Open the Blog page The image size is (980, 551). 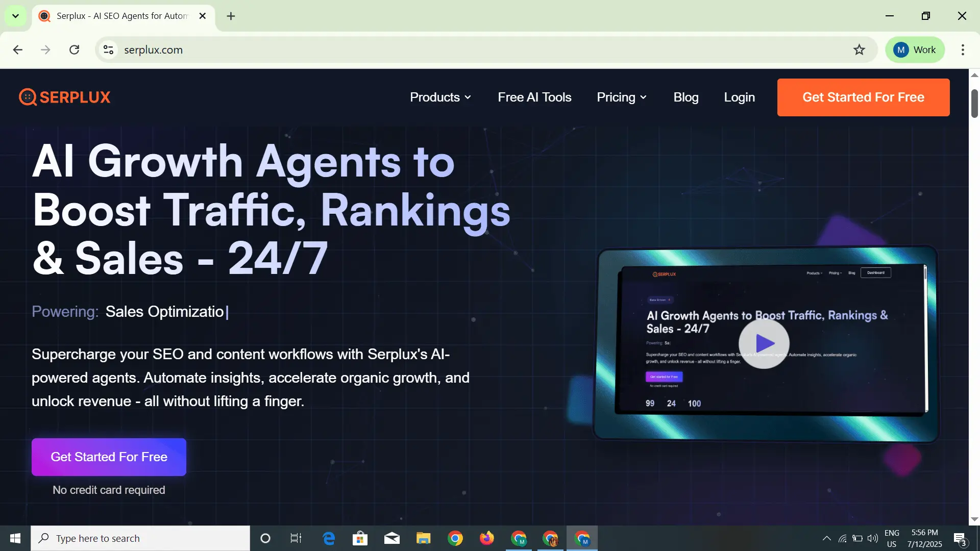point(685,97)
